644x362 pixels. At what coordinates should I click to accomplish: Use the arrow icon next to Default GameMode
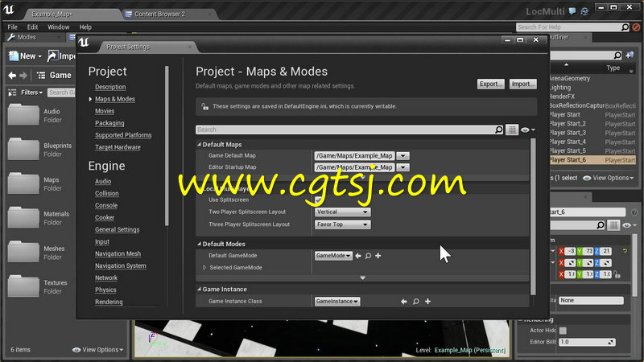[x=358, y=256]
